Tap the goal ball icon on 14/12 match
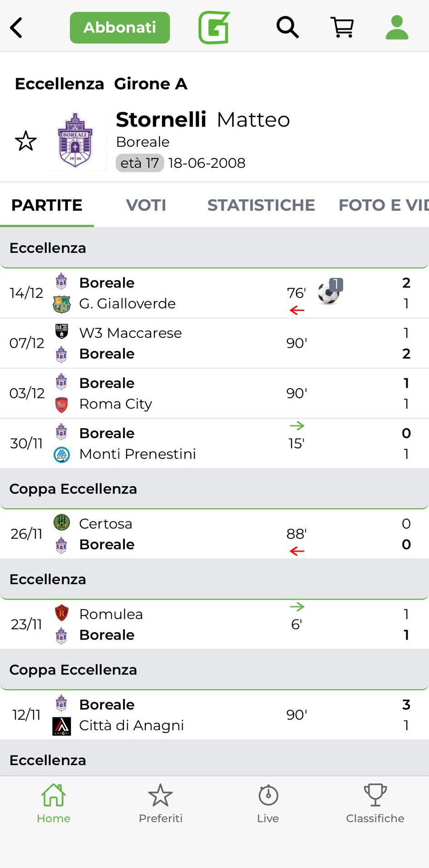 pos(330,292)
